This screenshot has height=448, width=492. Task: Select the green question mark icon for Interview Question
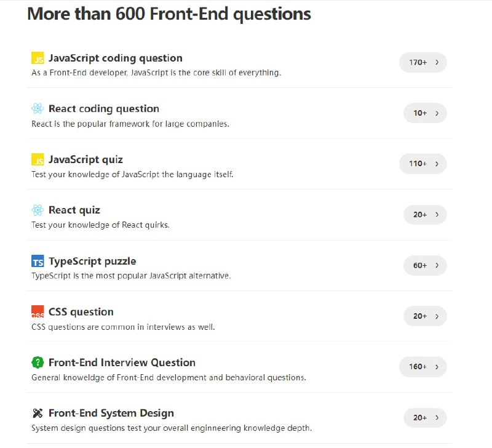[x=37, y=362]
